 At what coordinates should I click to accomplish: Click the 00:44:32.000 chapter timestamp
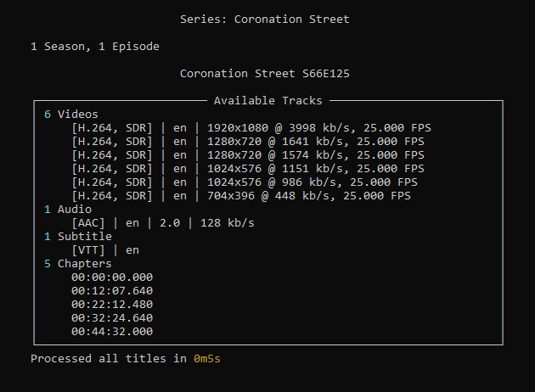pyautogui.click(x=112, y=332)
